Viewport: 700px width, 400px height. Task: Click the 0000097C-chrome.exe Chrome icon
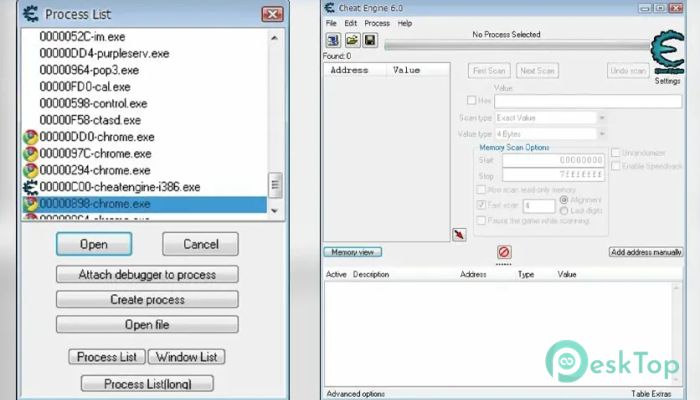pyautogui.click(x=30, y=154)
